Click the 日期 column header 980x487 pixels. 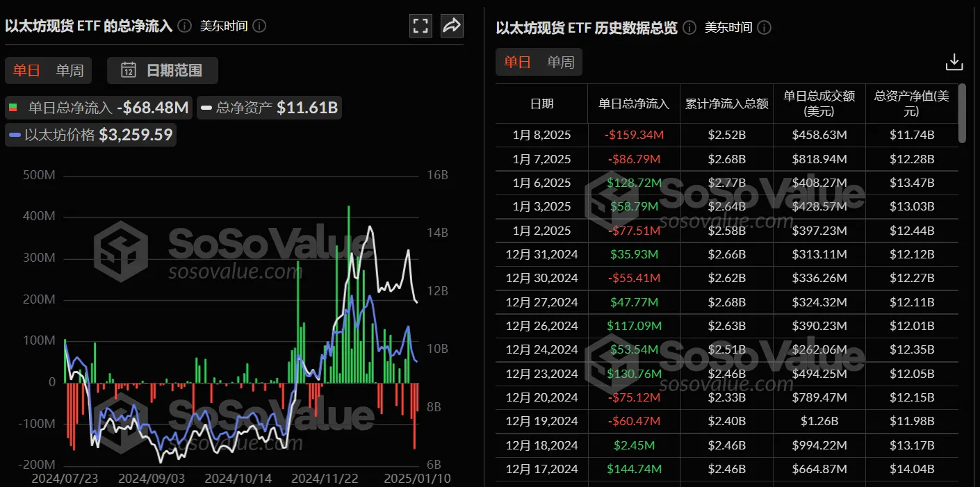tap(542, 104)
